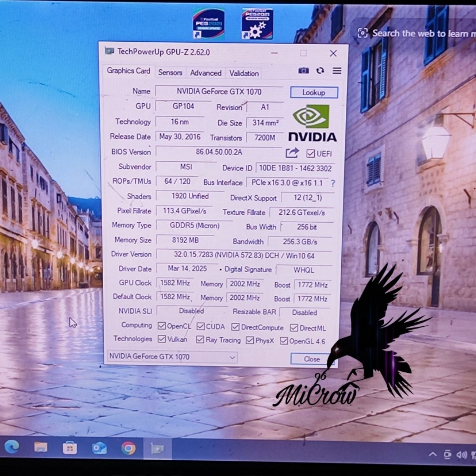Open the Validation tab
Viewport: 476px width, 476px height.
click(x=244, y=73)
